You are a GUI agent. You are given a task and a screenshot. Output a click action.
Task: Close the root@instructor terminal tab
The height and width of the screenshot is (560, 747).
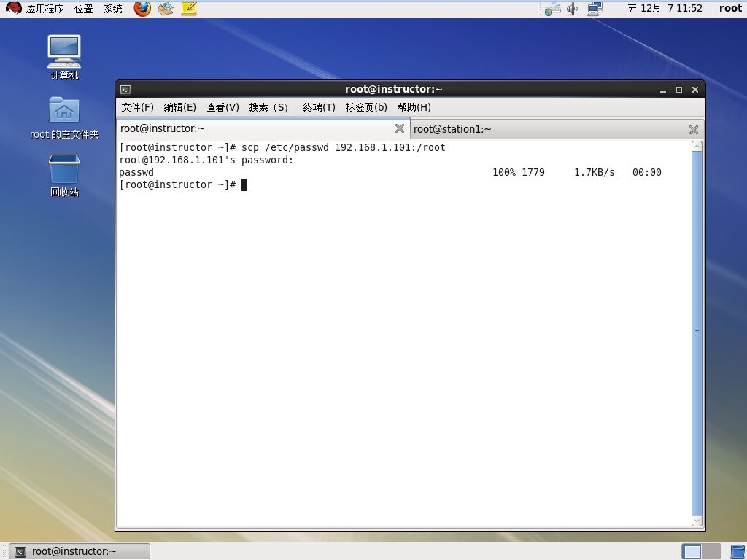[400, 128]
